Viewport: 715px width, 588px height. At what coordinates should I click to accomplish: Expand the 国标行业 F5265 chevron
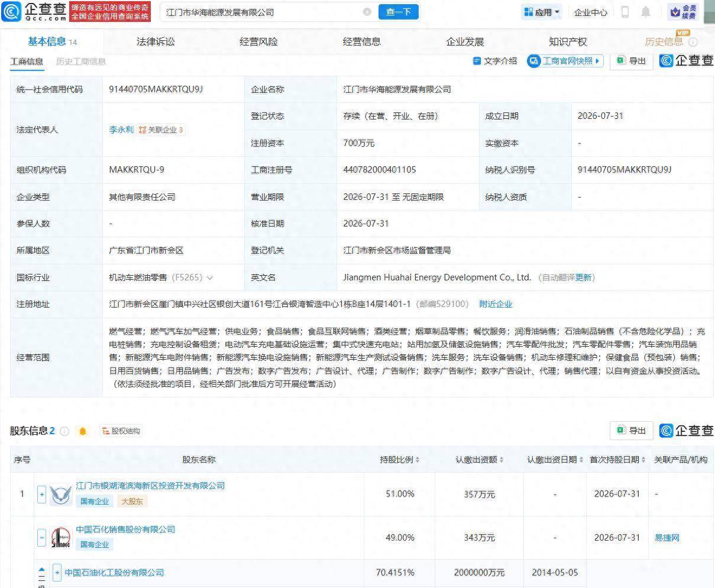click(x=209, y=277)
